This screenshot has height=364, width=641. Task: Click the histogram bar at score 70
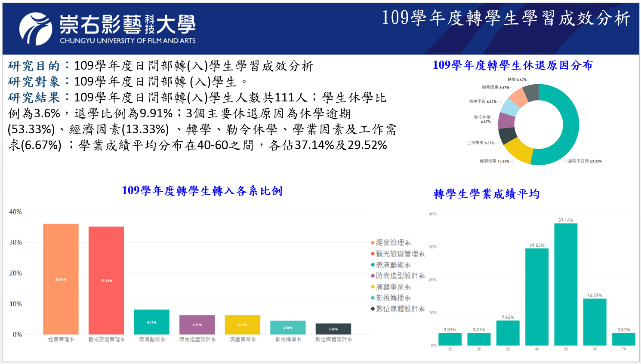[x=624, y=339]
